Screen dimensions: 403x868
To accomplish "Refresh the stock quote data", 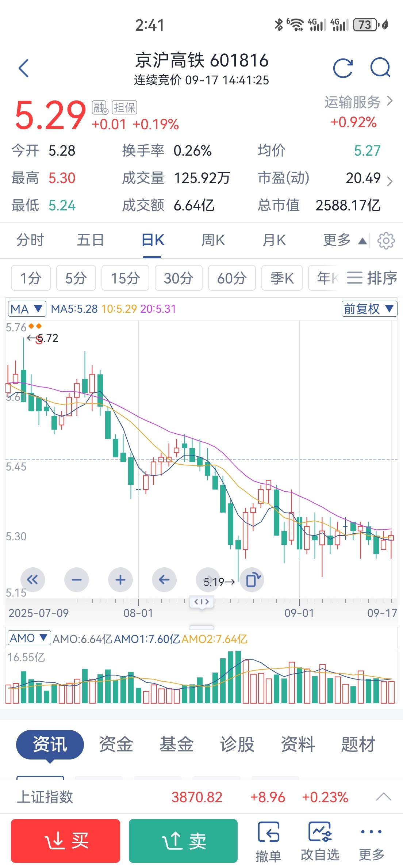I will 343,68.
